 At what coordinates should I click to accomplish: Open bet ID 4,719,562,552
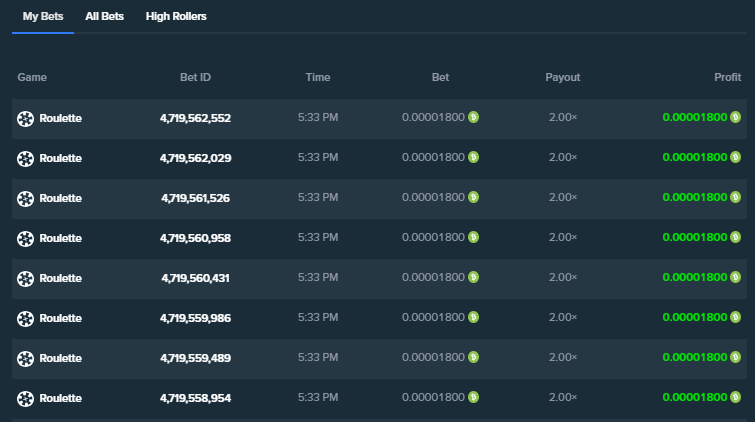tap(195, 118)
